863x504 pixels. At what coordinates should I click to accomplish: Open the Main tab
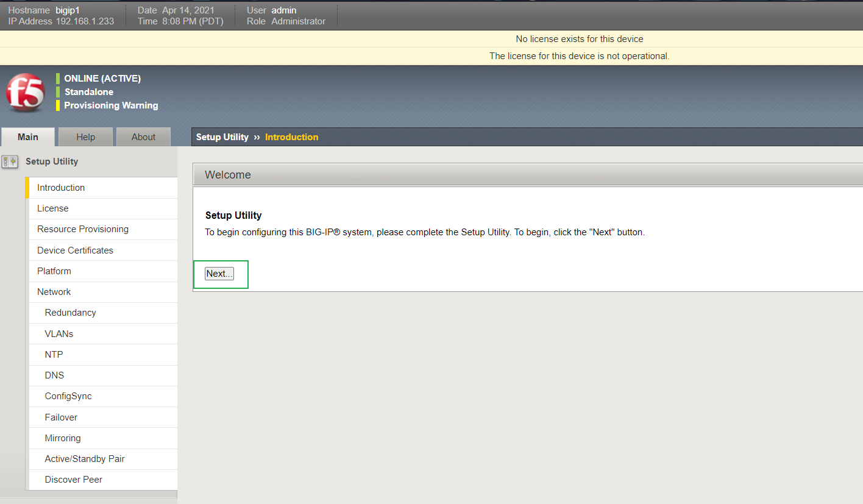(28, 137)
